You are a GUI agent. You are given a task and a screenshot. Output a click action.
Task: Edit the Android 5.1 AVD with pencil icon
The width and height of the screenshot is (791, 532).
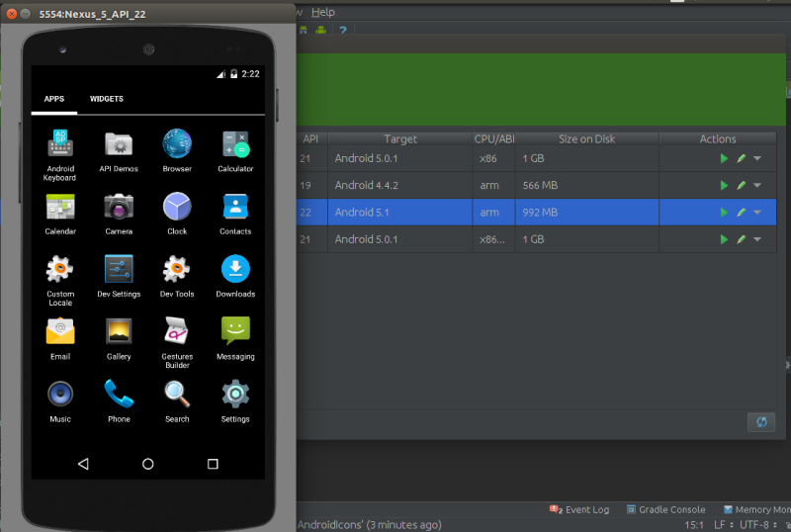(x=741, y=213)
